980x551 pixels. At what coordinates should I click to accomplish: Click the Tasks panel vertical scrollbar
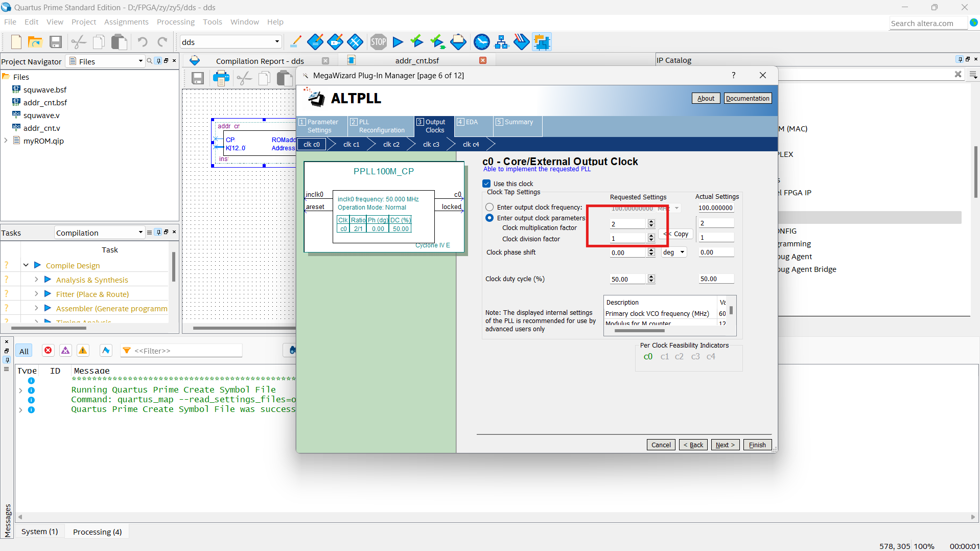[174, 267]
